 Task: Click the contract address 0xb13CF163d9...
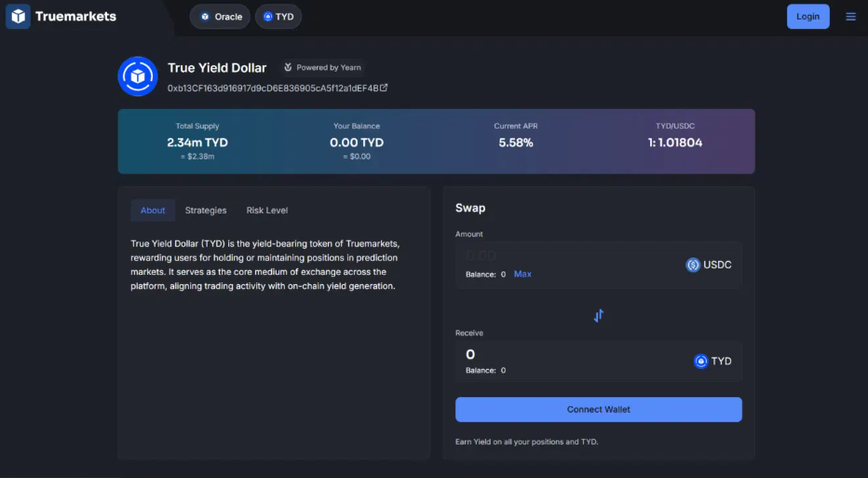tap(273, 89)
